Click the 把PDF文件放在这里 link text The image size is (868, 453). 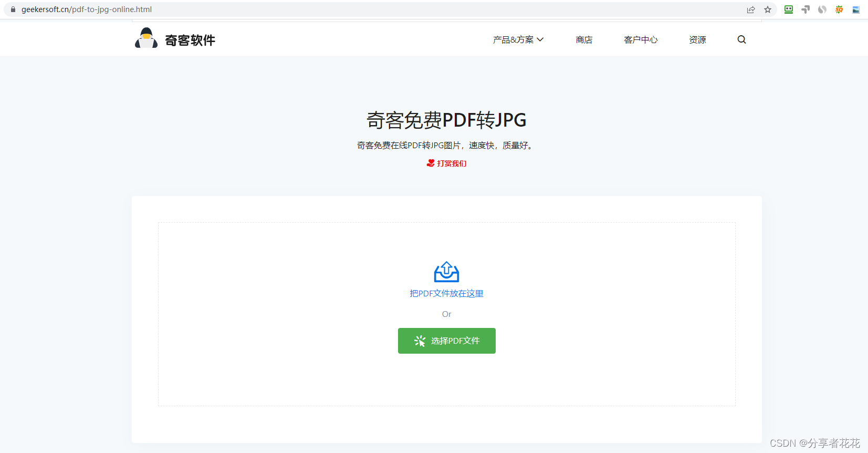446,293
